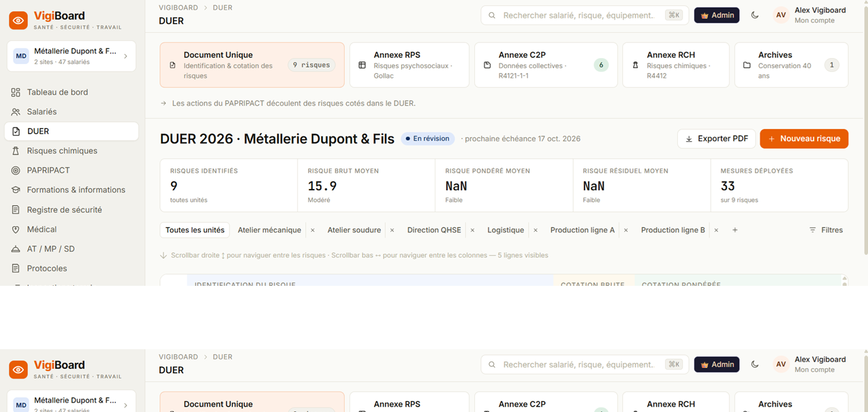The height and width of the screenshot is (412, 868).
Task: Switch to the Production ligne B tab
Action: point(673,231)
